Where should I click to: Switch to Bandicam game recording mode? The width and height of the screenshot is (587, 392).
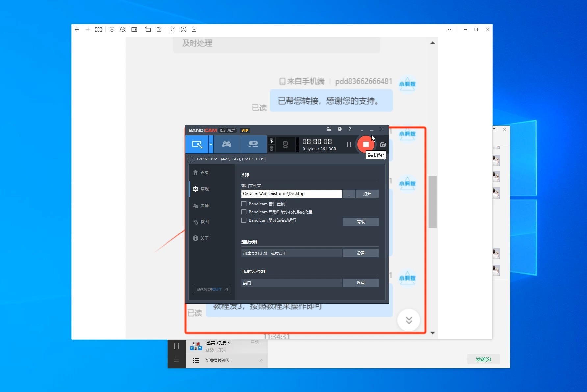[x=227, y=144]
